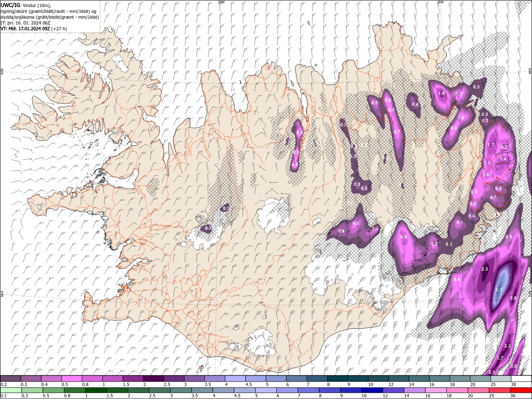Click the 'rigning/skúrir' legend description line
532x399 pixels.
pyautogui.click(x=49, y=11)
